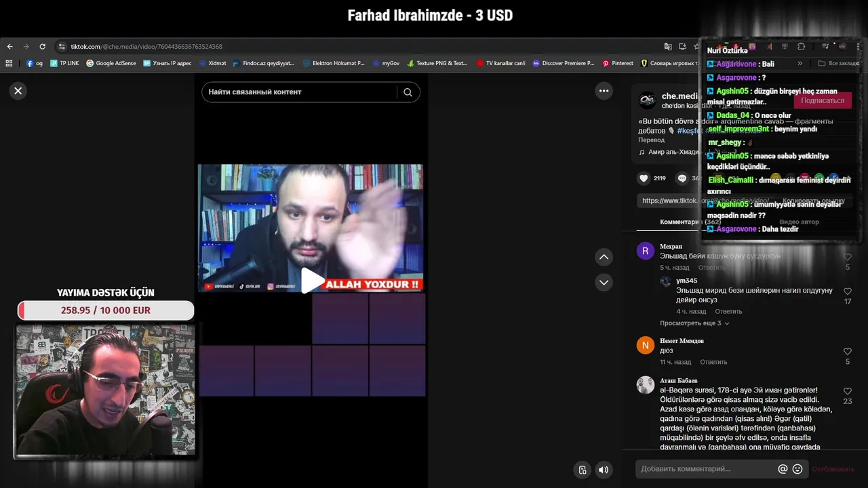The width and height of the screenshot is (868, 488).
Task: Click the streamer webcam thumbnail
Action: click(105, 390)
